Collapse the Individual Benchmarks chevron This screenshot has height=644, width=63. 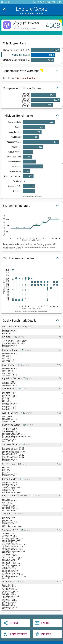[x=57, y=116]
